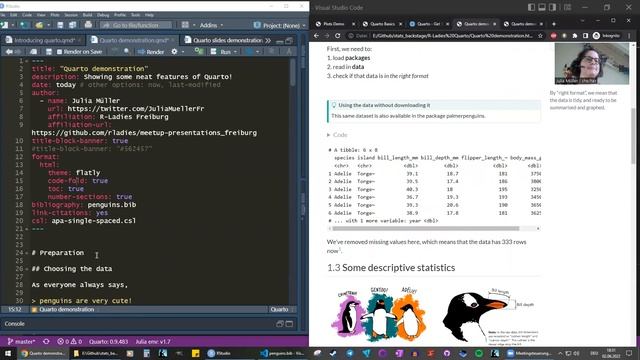This screenshot has height=360, width=640.
Task: Maximize the Console pane in RStudio
Action: click(289, 324)
